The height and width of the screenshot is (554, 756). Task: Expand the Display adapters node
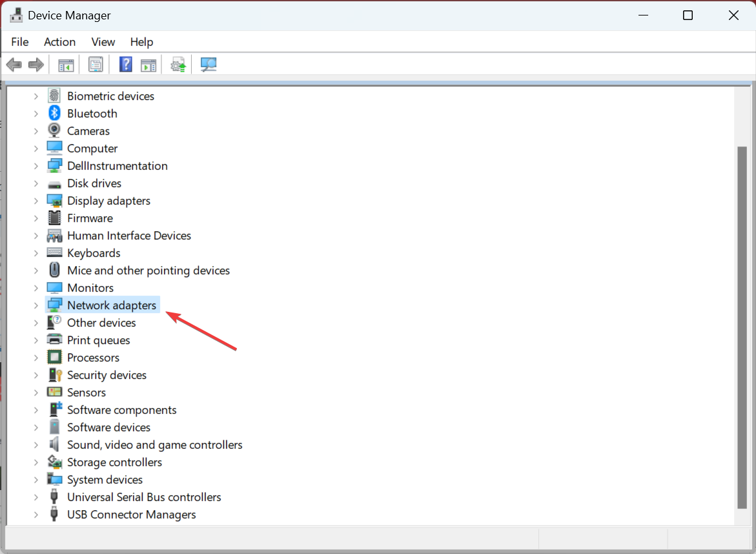tap(36, 201)
